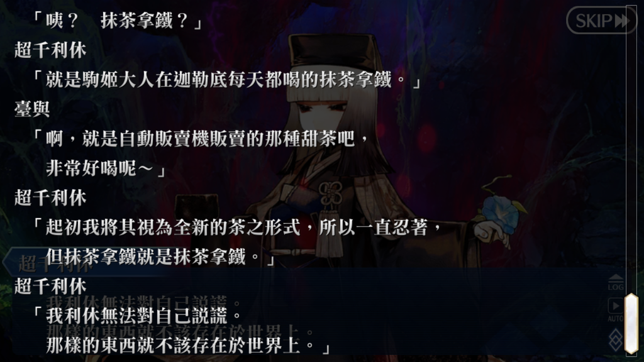This screenshot has height=362, width=644.
Task: Click the upper part of scrollbar track
Action: [631, 148]
